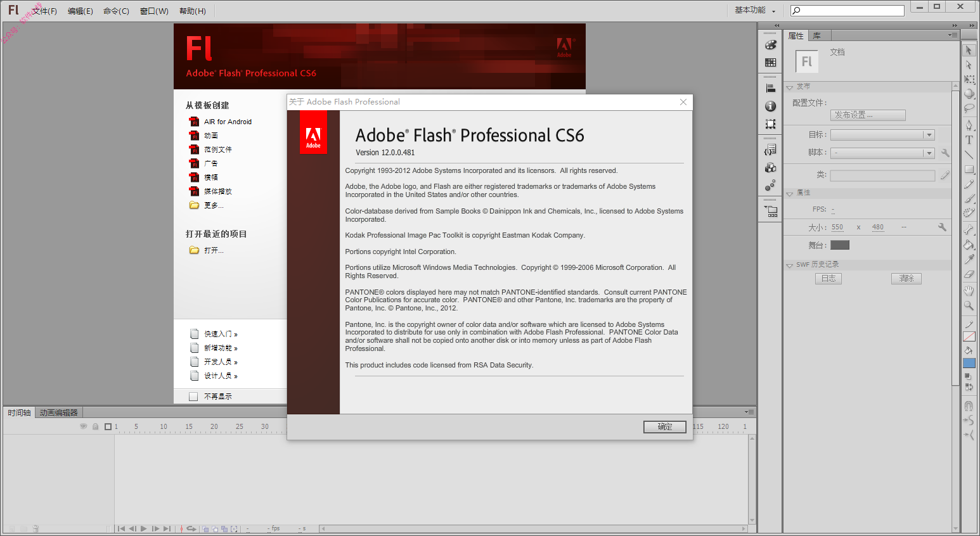This screenshot has height=536, width=980.
Task: Select the Lasso tool
Action: click(x=969, y=108)
